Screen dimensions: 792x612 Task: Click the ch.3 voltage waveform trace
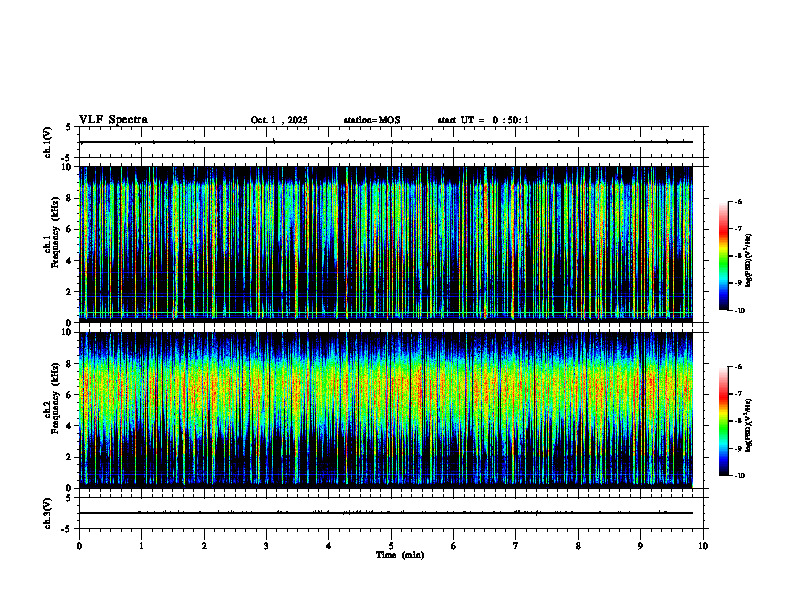point(386,513)
